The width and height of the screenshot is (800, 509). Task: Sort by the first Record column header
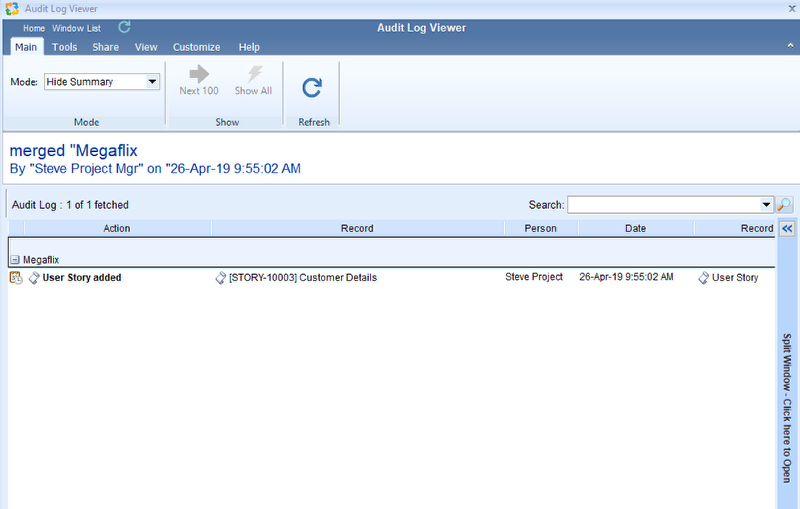357,228
